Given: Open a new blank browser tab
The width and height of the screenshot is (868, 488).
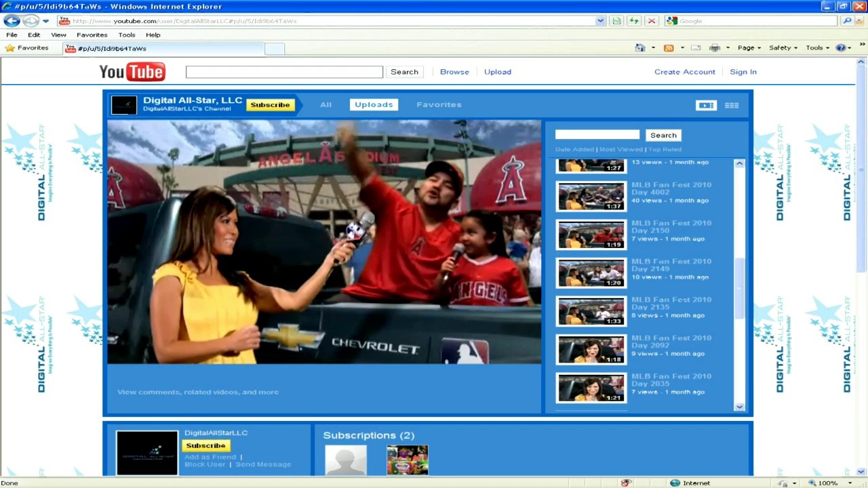Looking at the screenshot, I should (x=274, y=49).
